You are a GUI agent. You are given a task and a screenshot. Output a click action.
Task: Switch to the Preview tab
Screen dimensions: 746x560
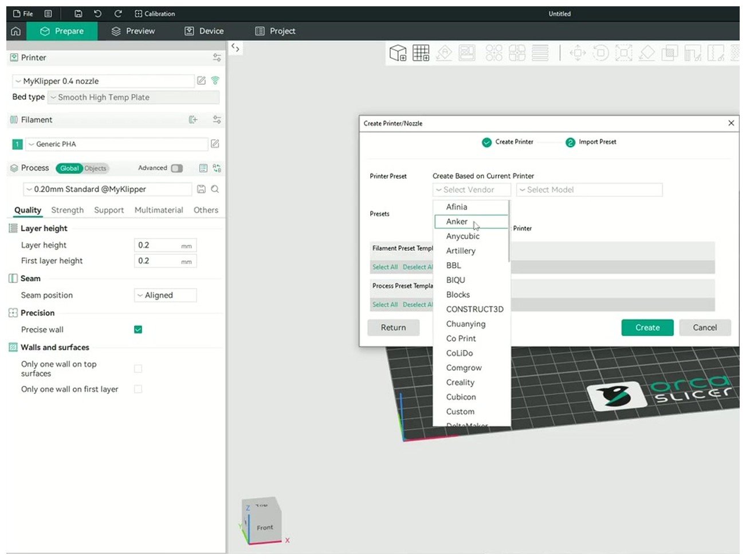(x=133, y=31)
